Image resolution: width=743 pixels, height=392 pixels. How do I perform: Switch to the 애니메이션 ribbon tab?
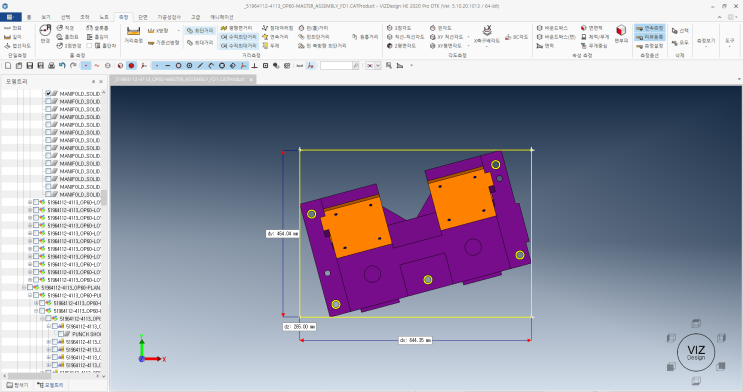point(222,17)
